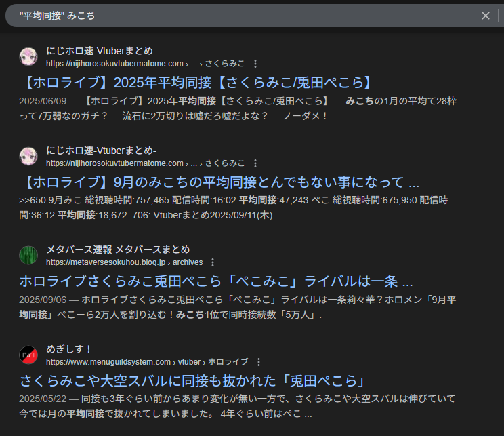The image size is (504, 436).
Task: Click the にじホロ速 favicon on the first result
Action: (28, 57)
